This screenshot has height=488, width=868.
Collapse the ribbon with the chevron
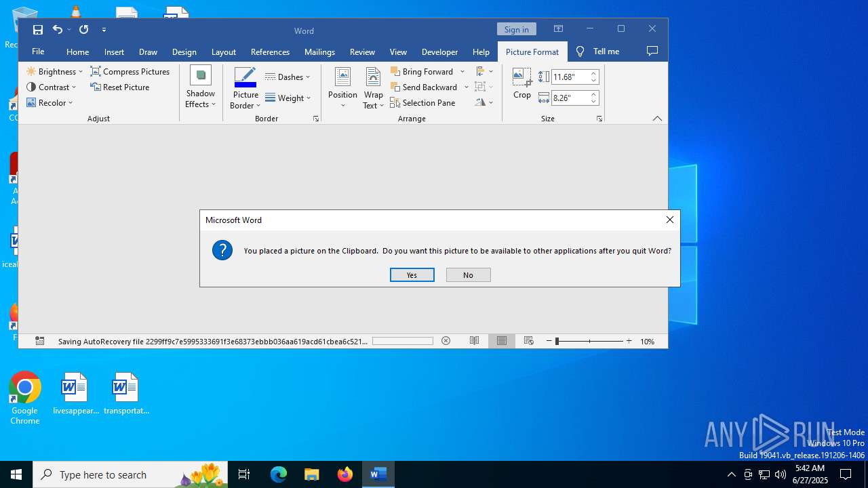coord(657,119)
